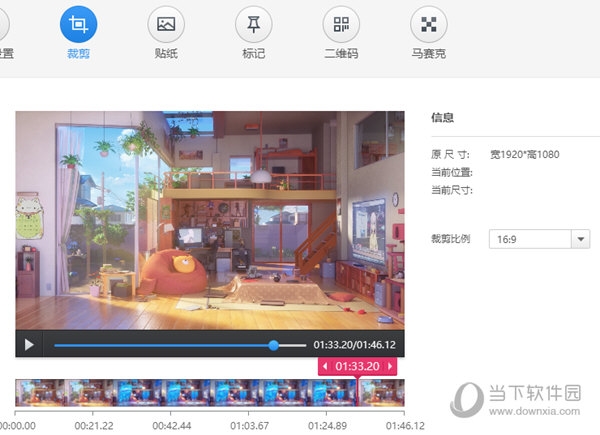Open the 标记 pin marker tool
Viewport: 600px width, 435px height.
pos(253,24)
